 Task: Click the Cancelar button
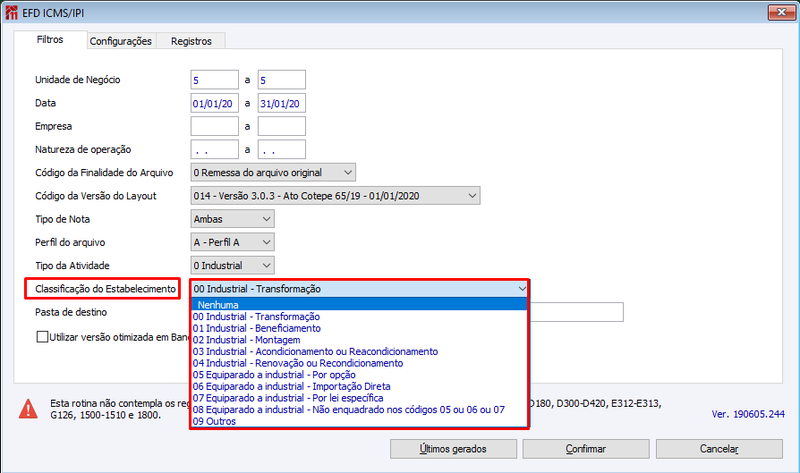point(719,449)
